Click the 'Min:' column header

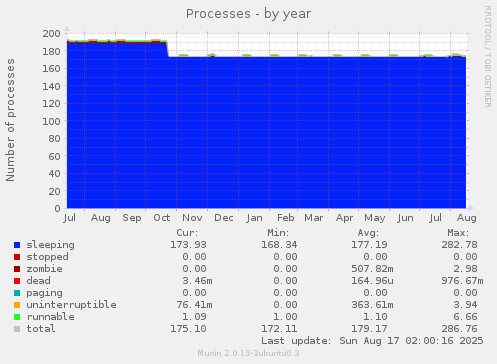pyautogui.click(x=278, y=233)
